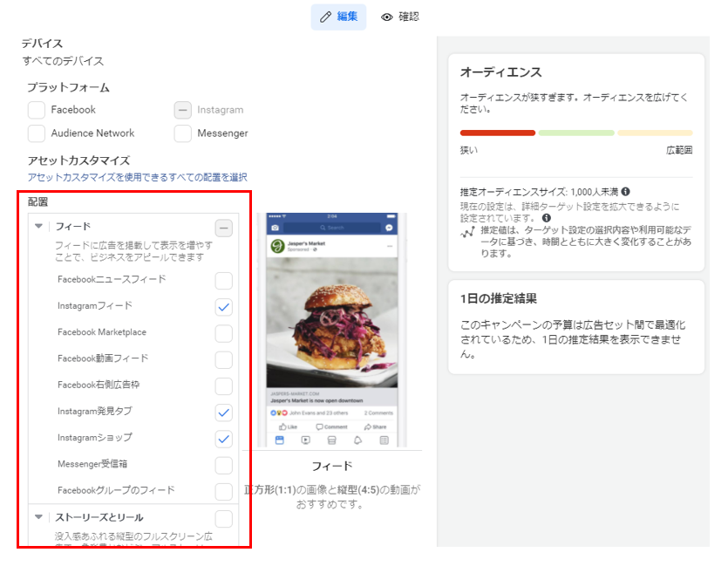Check the Facebook Marketplace placement box

pyautogui.click(x=224, y=333)
